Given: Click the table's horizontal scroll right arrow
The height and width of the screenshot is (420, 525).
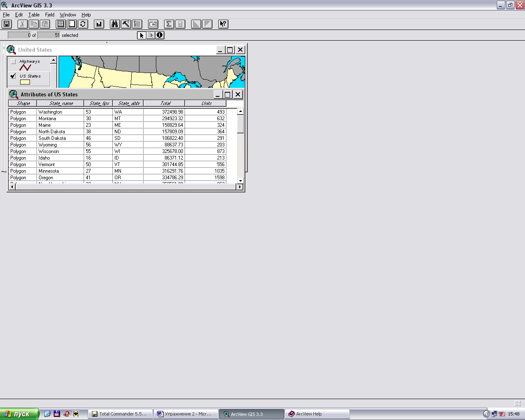Looking at the screenshot, I should [240, 187].
